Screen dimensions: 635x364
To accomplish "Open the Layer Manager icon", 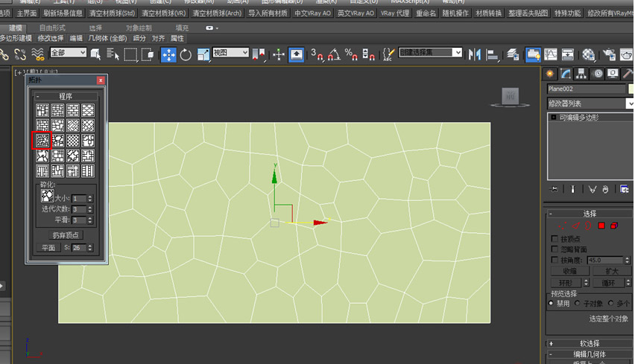I will [x=513, y=54].
